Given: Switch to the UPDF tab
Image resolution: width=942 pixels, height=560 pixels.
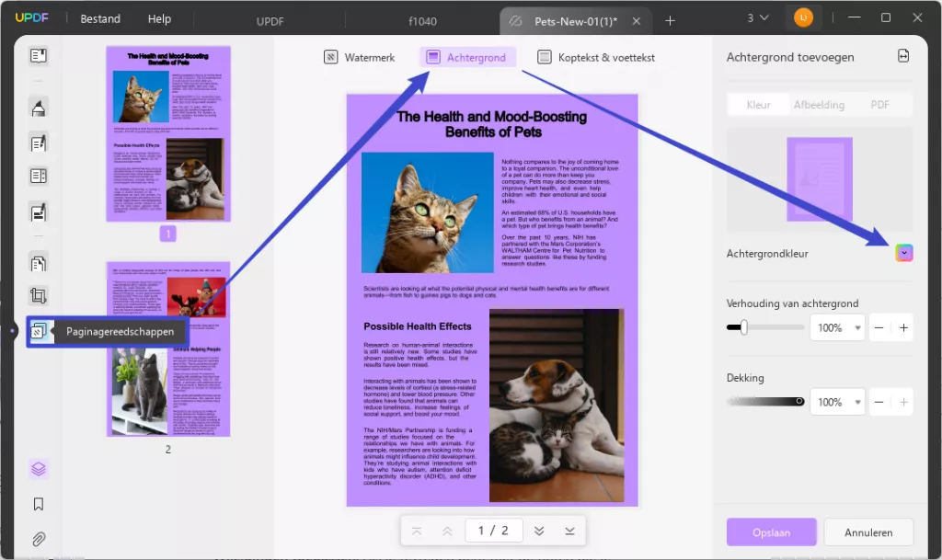Looking at the screenshot, I should [270, 21].
